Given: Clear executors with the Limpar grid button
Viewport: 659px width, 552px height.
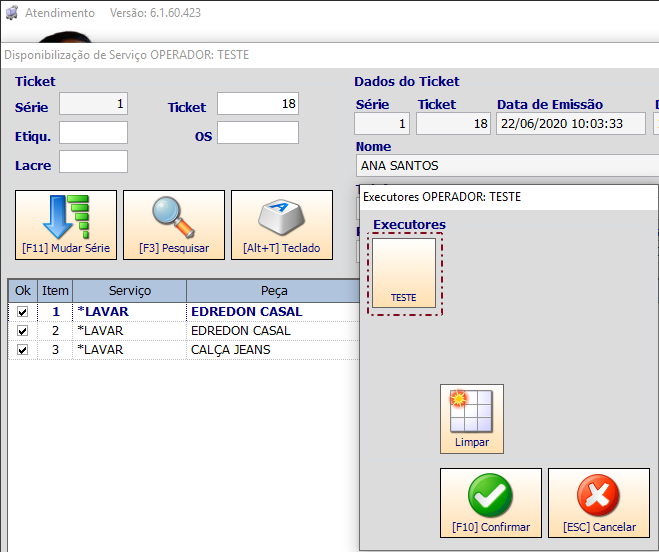Looking at the screenshot, I should (x=472, y=419).
